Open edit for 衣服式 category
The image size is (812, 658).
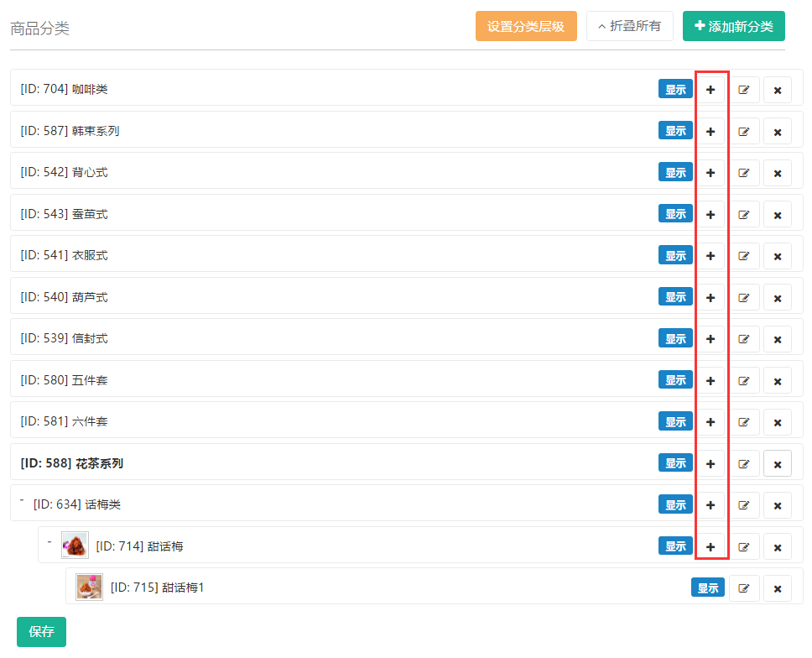coord(744,256)
